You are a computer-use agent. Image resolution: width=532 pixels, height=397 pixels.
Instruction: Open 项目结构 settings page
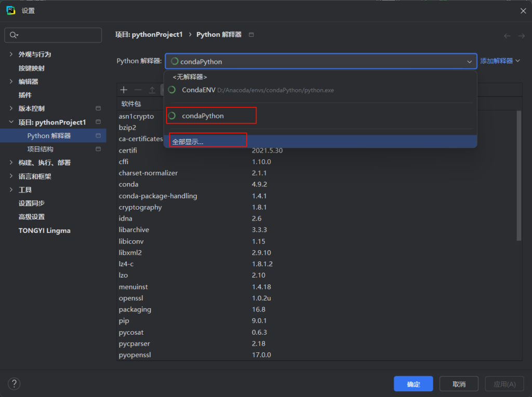pos(40,149)
